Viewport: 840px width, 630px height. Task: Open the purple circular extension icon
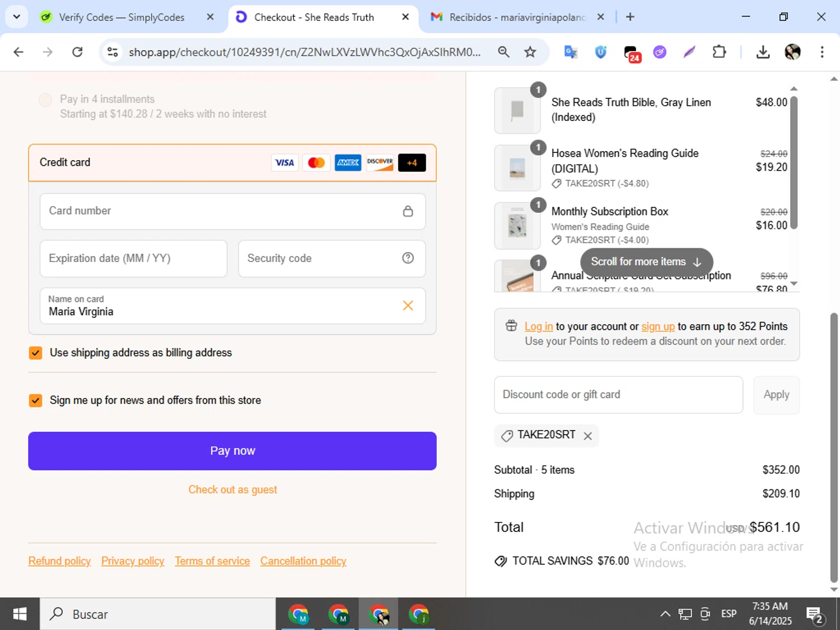660,52
